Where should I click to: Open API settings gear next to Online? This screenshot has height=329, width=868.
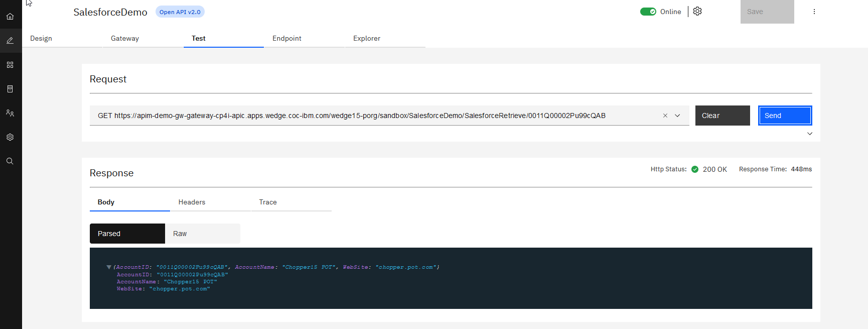pyautogui.click(x=697, y=12)
